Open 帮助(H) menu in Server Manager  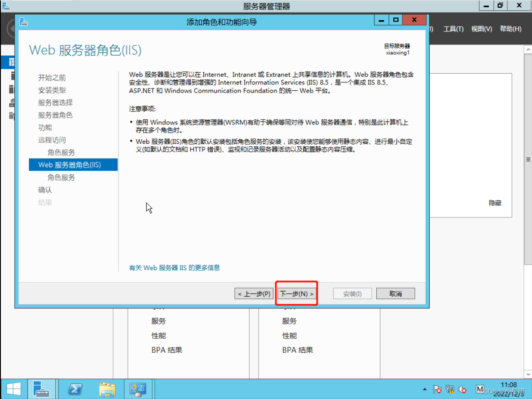[510, 29]
